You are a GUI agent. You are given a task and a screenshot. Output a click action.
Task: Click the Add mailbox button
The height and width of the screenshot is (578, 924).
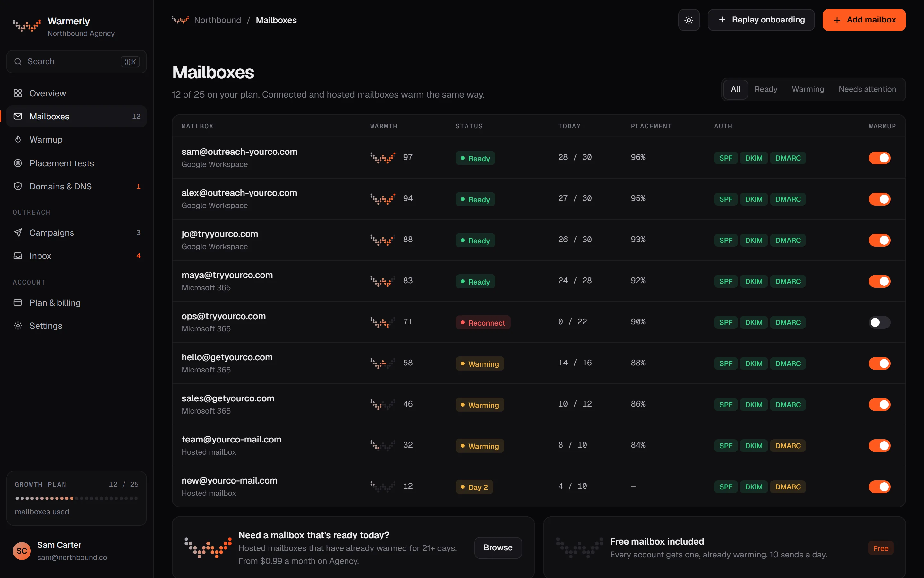coord(864,20)
